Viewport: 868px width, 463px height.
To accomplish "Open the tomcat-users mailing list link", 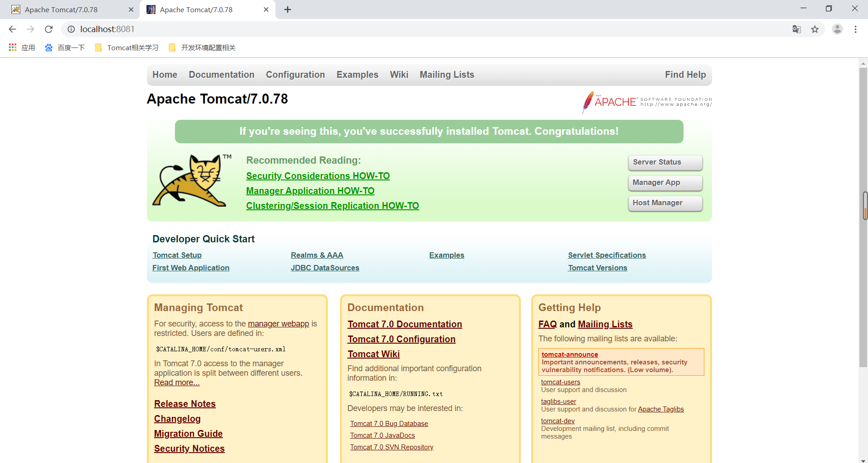I will (x=561, y=382).
